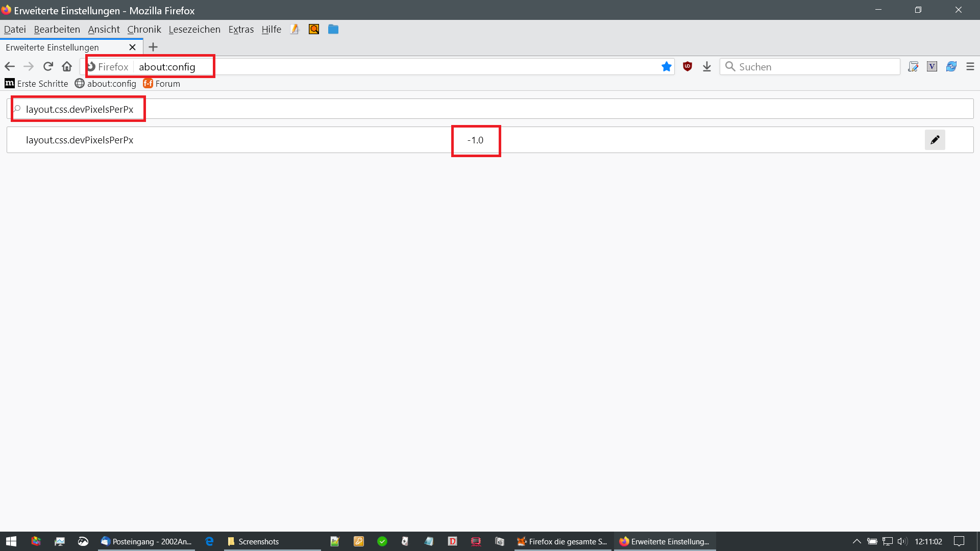Open Screenshots folder in the taskbar
The width and height of the screenshot is (980, 551).
coord(254,541)
